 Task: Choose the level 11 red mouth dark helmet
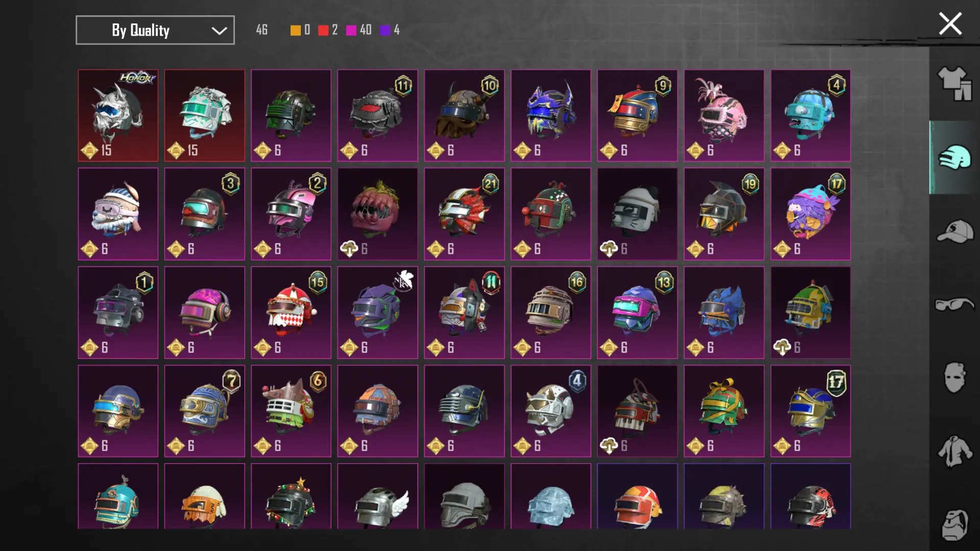pyautogui.click(x=377, y=115)
